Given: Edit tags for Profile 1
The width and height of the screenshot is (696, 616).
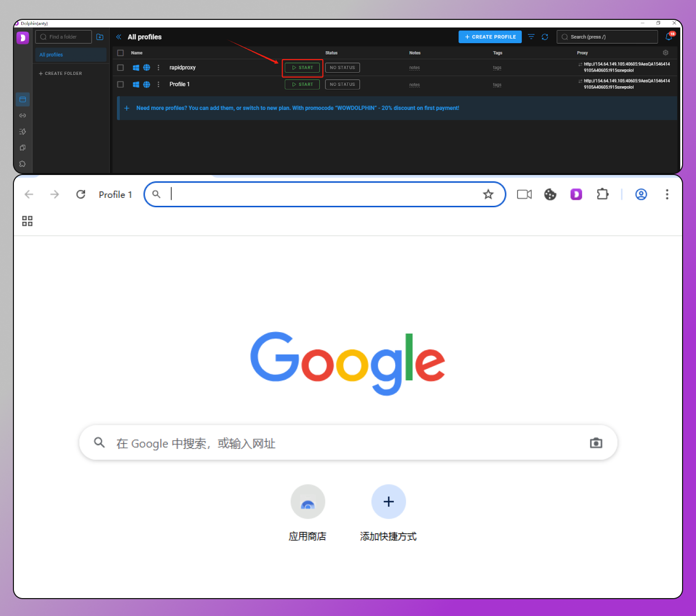Looking at the screenshot, I should (x=497, y=85).
